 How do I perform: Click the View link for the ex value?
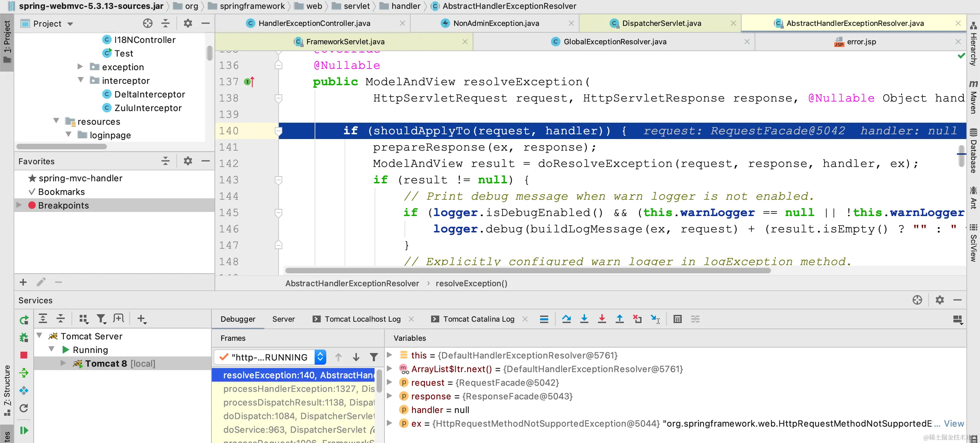coord(954,423)
